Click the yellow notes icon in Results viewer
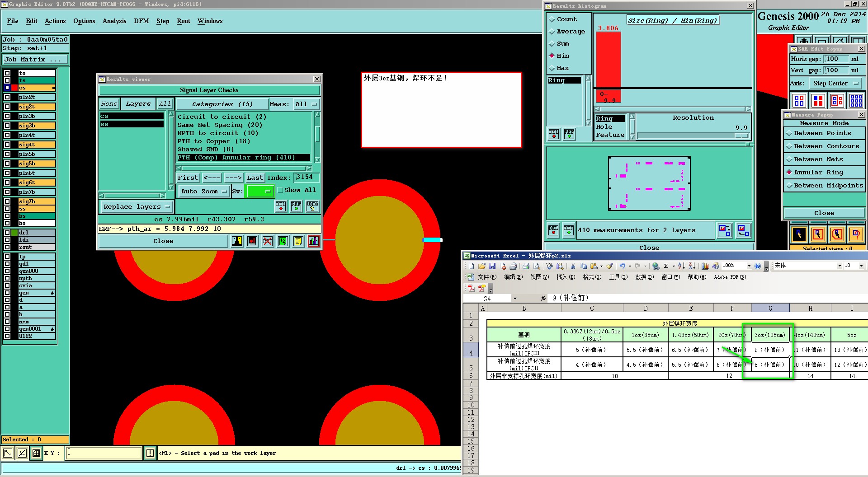The height and width of the screenshot is (477, 868). click(x=298, y=241)
